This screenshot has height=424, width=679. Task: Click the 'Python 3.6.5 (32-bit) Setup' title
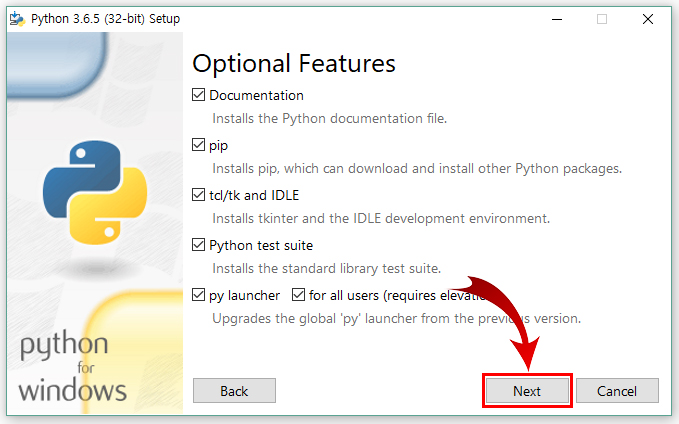[x=105, y=19]
